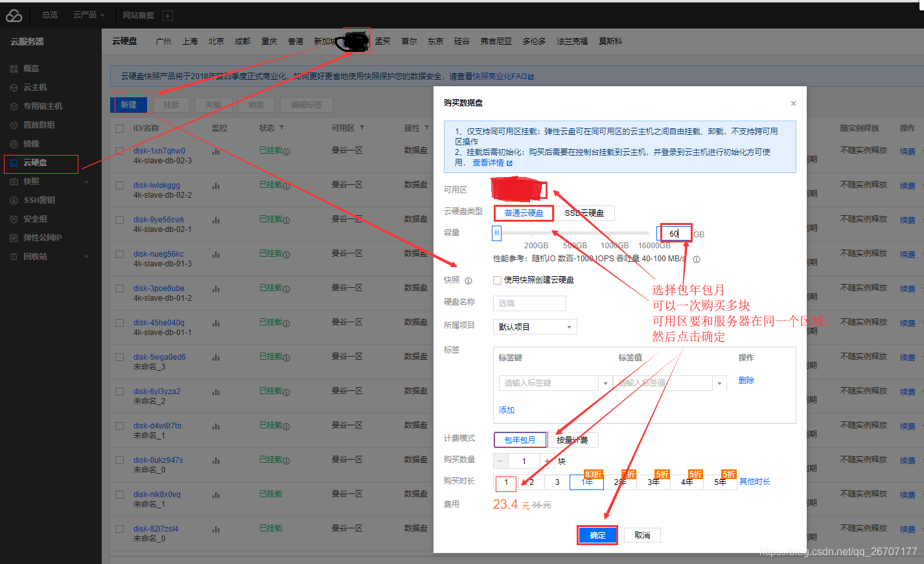Open SSH密钥 sidebar item
Image resolution: width=924 pixels, height=564 pixels.
coord(39,200)
